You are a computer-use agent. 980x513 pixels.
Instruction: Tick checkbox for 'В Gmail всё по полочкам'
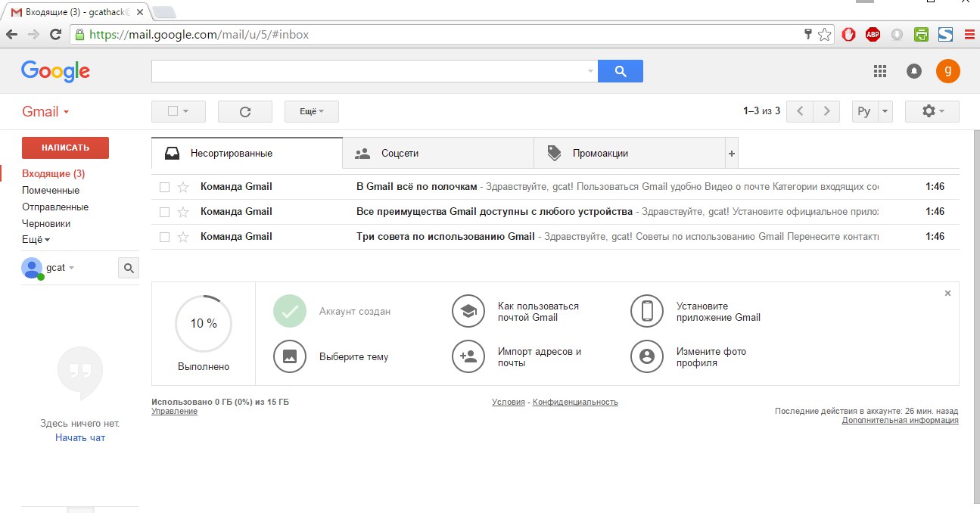(164, 187)
